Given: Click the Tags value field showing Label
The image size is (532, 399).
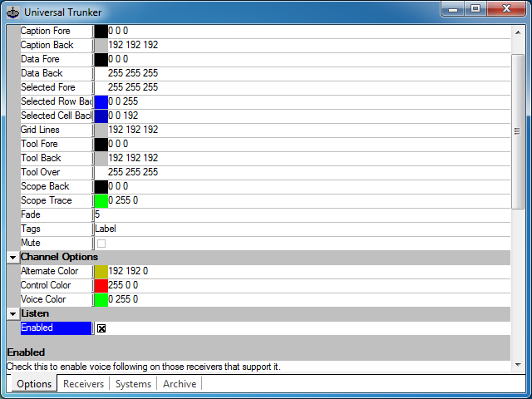Looking at the screenshot, I should 302,229.
